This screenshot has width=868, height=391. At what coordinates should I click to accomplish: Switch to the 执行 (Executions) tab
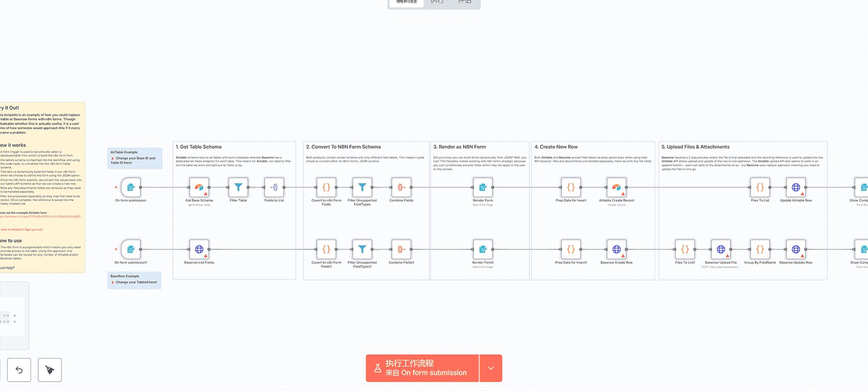tap(437, 2)
